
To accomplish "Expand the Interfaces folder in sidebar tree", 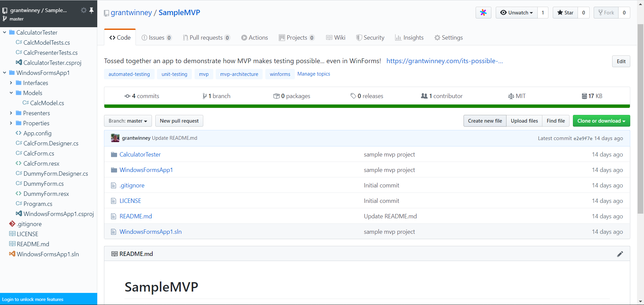I will point(11,83).
